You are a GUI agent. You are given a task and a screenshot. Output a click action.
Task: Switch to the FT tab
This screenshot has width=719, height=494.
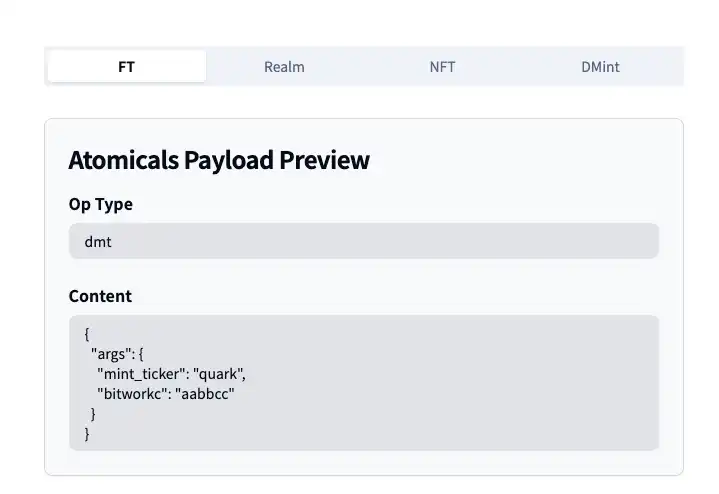pyautogui.click(x=126, y=67)
